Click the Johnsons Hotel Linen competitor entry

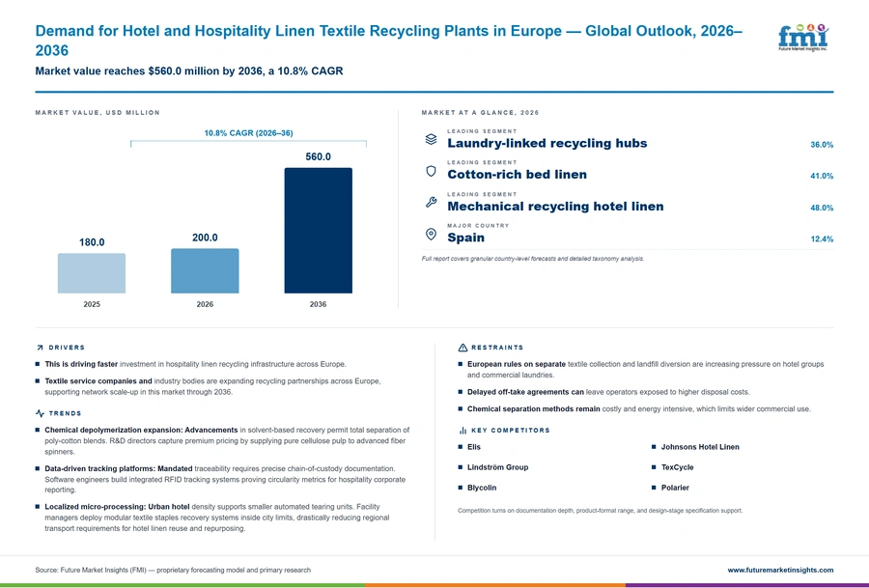tap(700, 447)
